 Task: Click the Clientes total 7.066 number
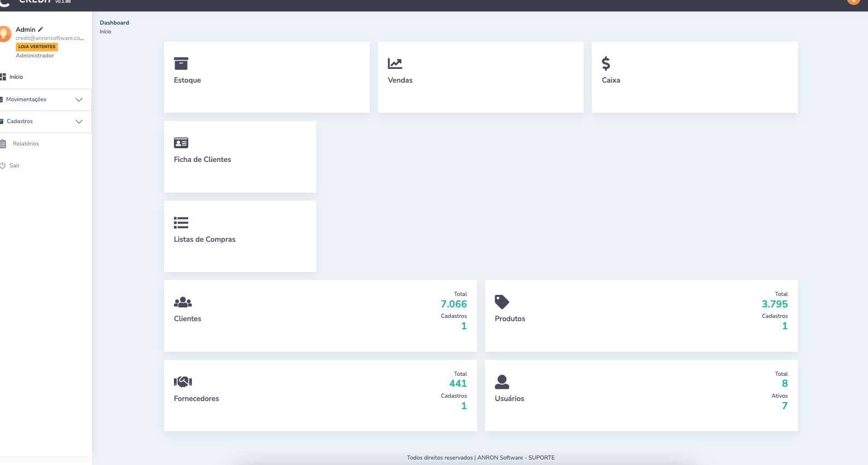pyautogui.click(x=453, y=304)
